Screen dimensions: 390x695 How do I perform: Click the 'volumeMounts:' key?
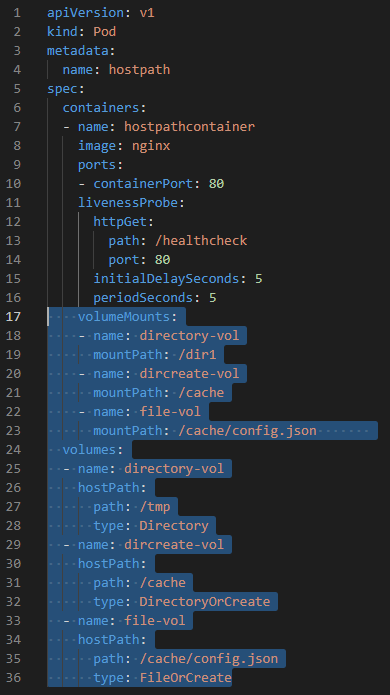[127, 316]
